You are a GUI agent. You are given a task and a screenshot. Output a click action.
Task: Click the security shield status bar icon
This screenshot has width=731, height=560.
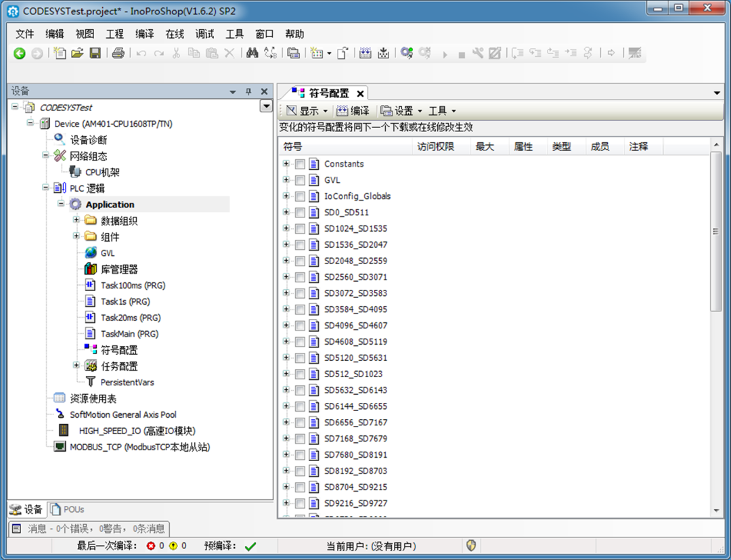[x=471, y=545]
